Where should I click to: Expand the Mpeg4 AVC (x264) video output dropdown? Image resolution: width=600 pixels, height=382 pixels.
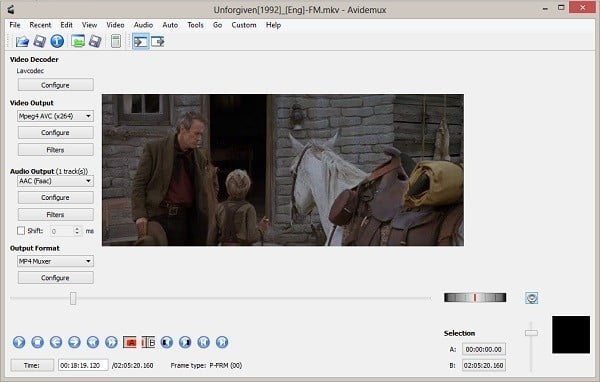pyautogui.click(x=55, y=116)
